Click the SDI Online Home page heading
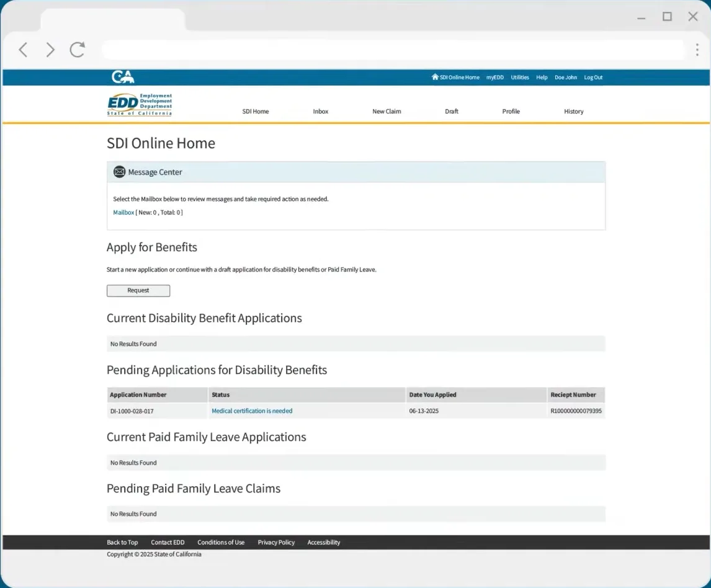This screenshot has width=711, height=588. (x=161, y=143)
